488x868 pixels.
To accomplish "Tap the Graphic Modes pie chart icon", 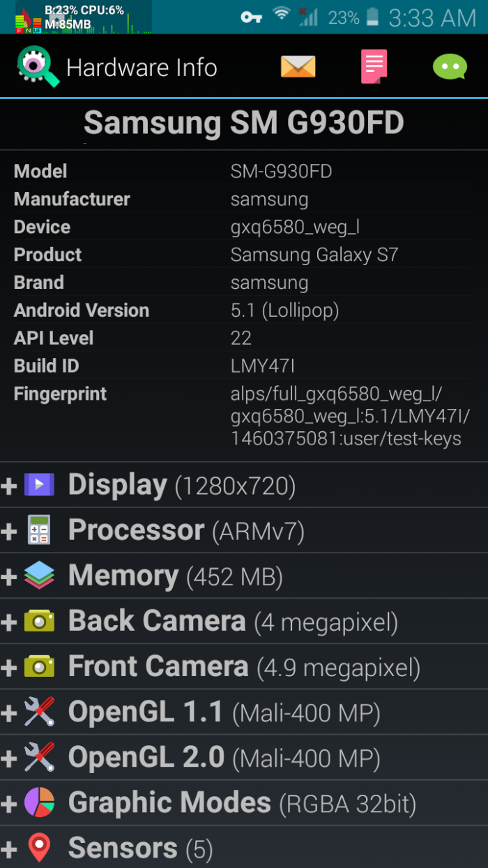I will [39, 803].
